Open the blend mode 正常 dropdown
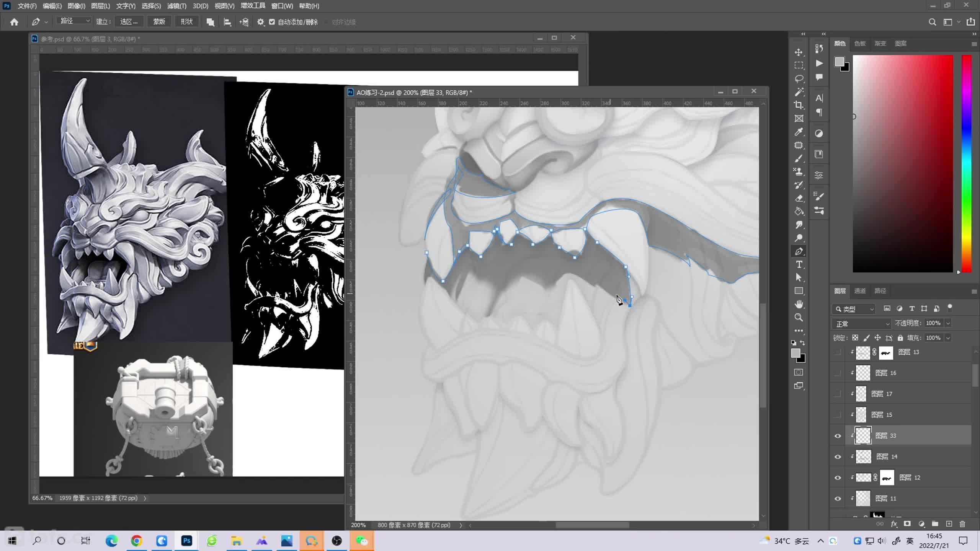 [862, 324]
